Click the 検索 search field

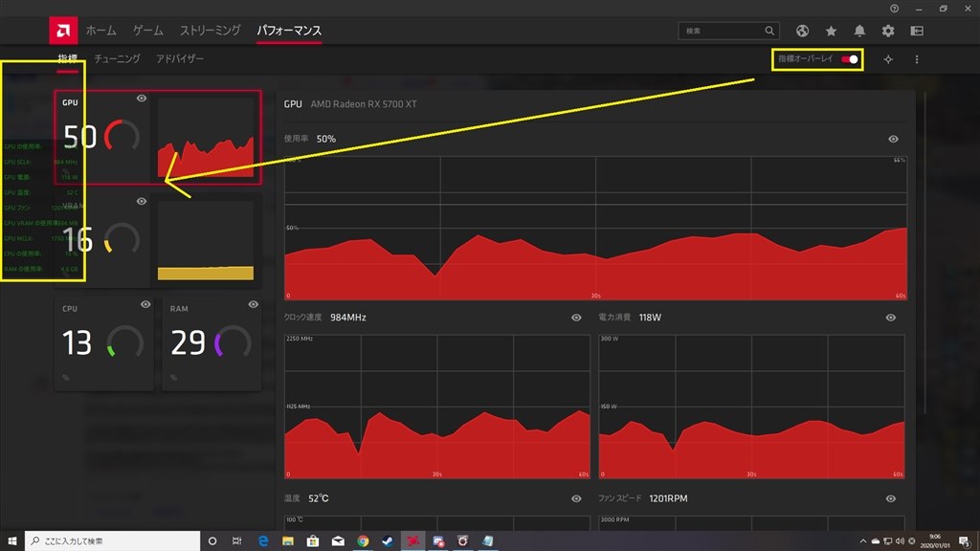click(x=728, y=31)
